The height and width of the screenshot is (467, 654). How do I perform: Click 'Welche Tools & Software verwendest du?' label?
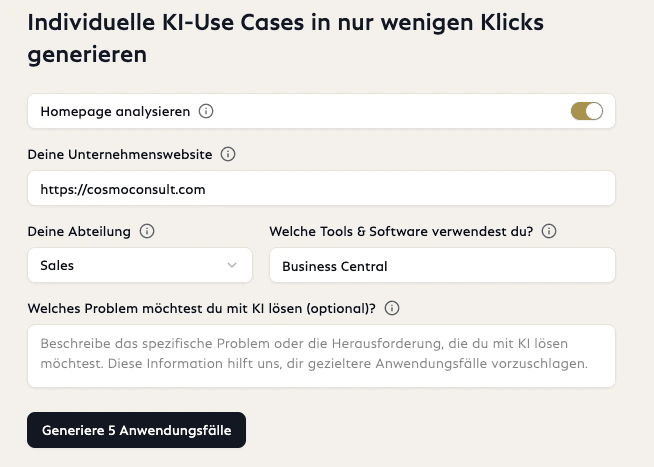click(401, 231)
